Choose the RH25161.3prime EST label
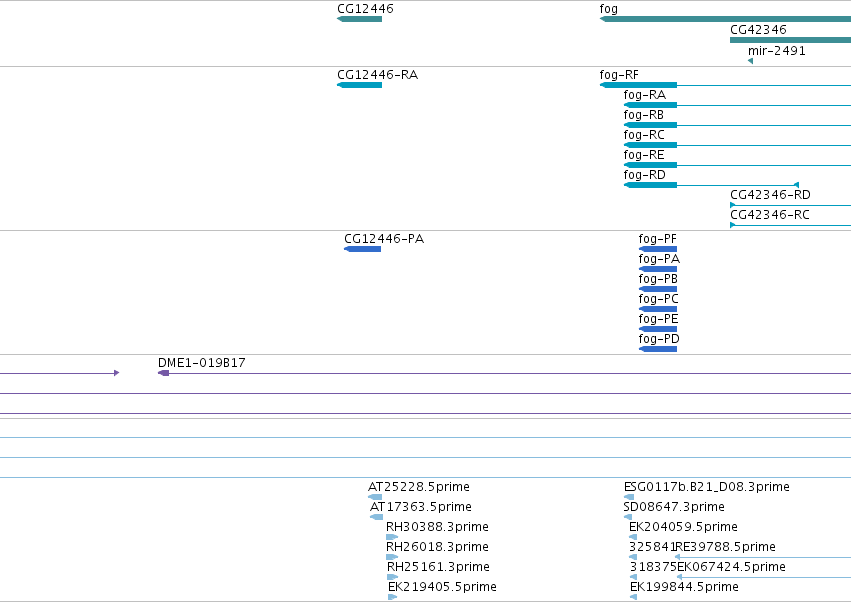 438,567
